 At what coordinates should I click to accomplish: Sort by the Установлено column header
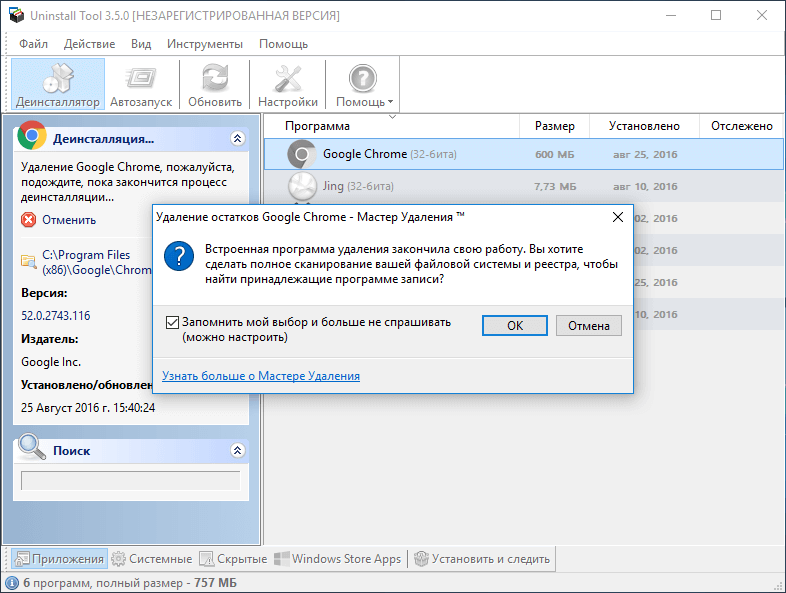pos(644,126)
